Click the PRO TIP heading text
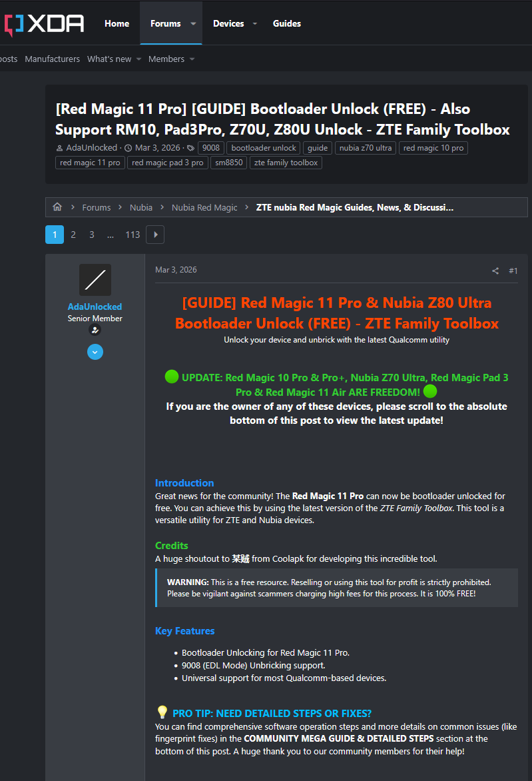 (272, 713)
